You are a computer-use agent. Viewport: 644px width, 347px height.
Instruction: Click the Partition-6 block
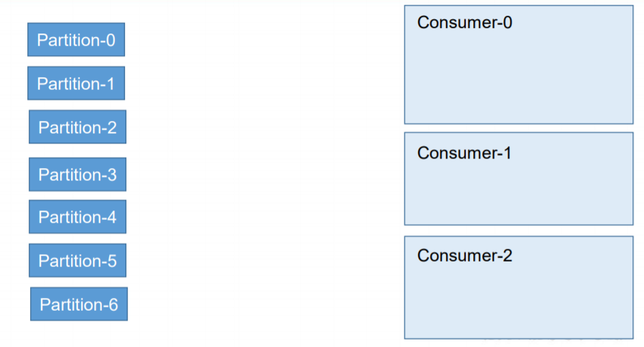tap(79, 304)
